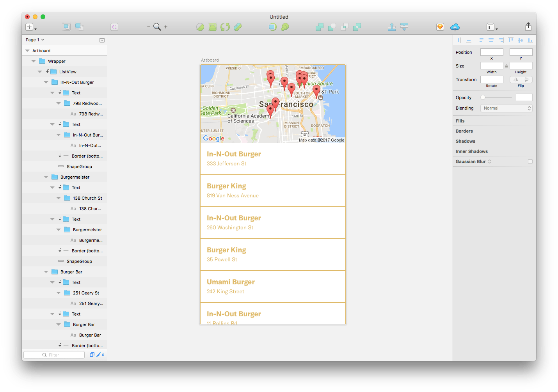The width and height of the screenshot is (558, 392).
Task: Collapse the Burgermeister group triangle
Action: click(x=46, y=177)
